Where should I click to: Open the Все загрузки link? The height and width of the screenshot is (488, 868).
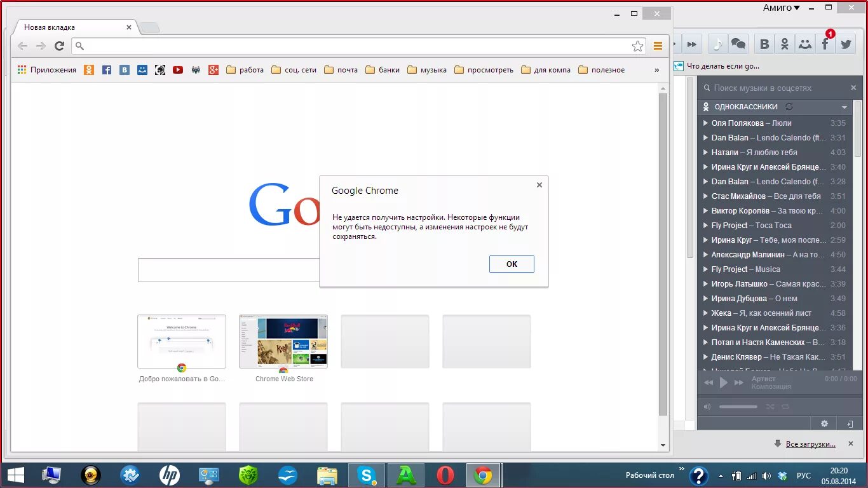810,444
